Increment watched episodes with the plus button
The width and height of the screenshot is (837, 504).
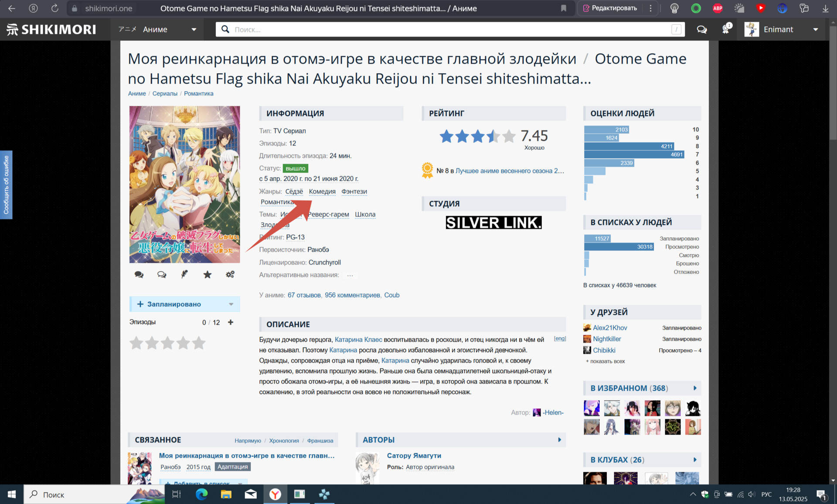[231, 322]
